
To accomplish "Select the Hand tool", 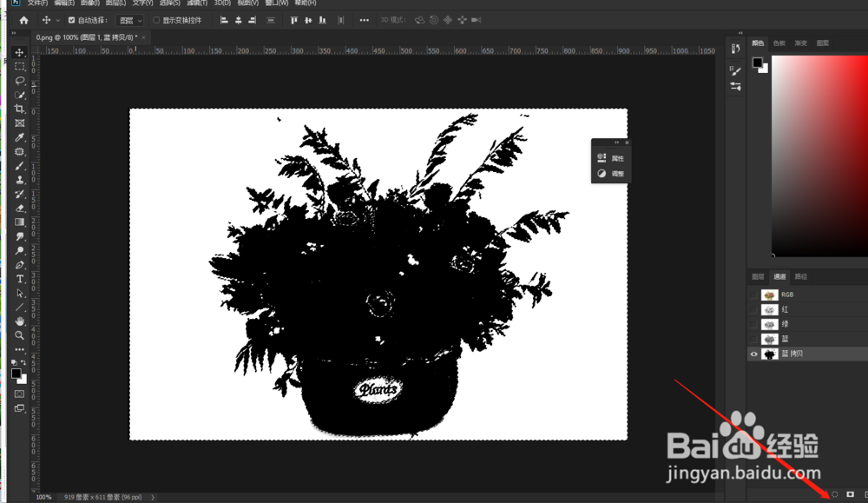I will tap(19, 321).
